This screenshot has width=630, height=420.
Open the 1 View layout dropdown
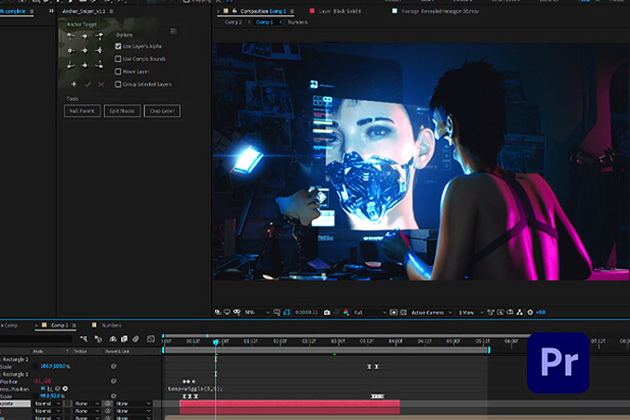pos(468,312)
